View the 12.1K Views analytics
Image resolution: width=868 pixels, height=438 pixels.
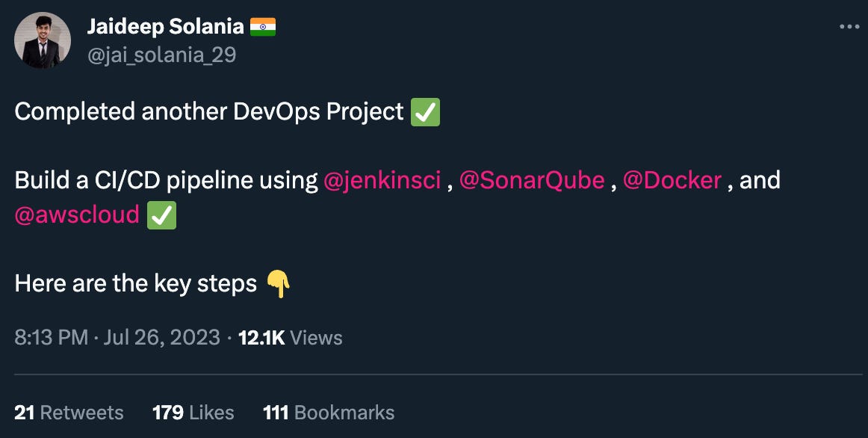[290, 338]
